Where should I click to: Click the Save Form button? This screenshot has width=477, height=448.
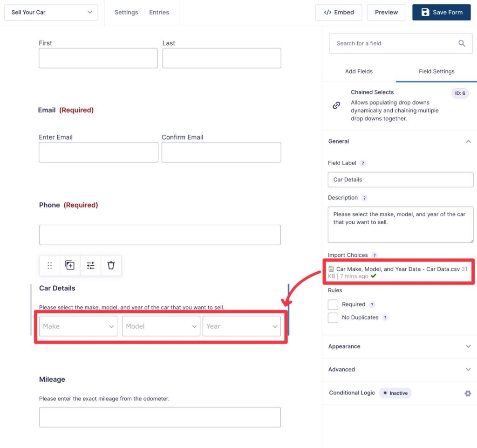pos(442,13)
